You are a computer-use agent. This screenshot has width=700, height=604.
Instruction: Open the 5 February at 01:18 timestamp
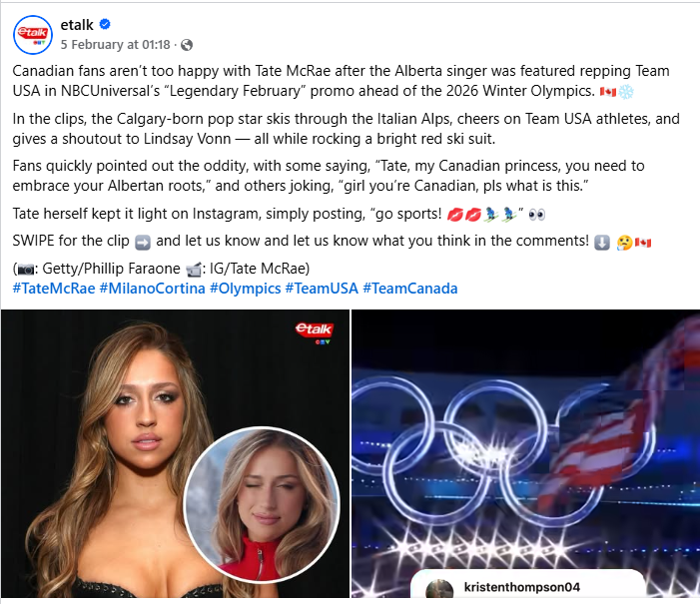115,45
